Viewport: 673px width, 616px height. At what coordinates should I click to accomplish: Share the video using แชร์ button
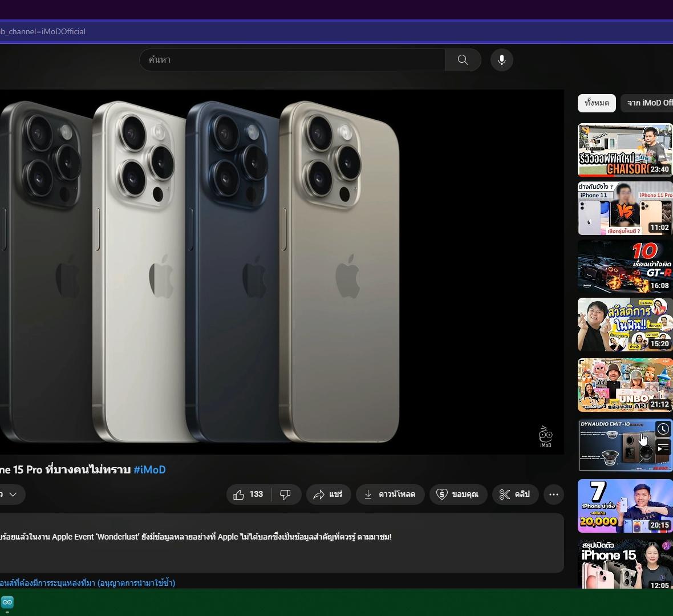(329, 495)
